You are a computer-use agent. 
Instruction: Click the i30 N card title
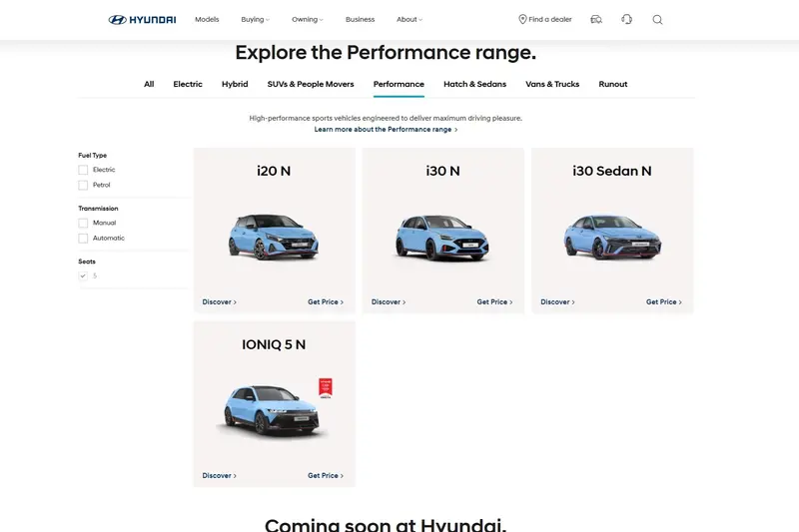[x=442, y=171]
